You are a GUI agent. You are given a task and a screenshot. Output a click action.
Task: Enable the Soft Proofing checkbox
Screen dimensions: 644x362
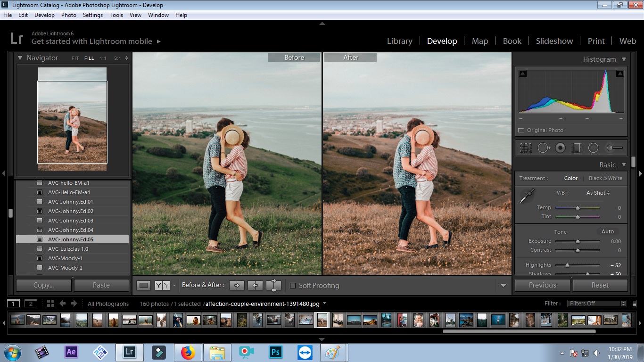click(293, 286)
